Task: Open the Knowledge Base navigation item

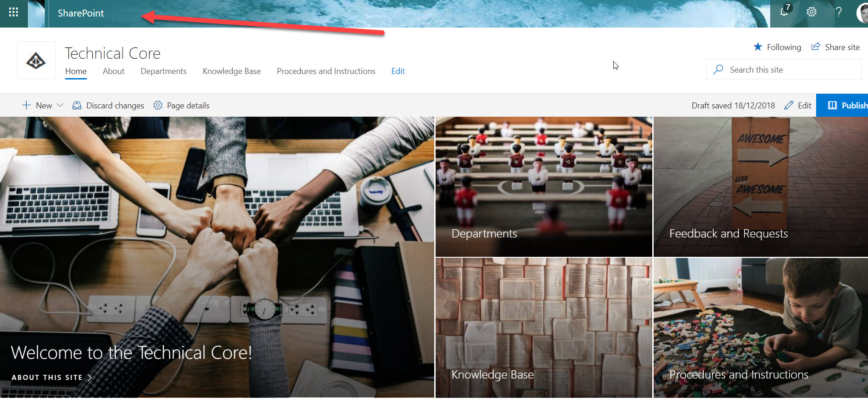Action: pos(232,71)
